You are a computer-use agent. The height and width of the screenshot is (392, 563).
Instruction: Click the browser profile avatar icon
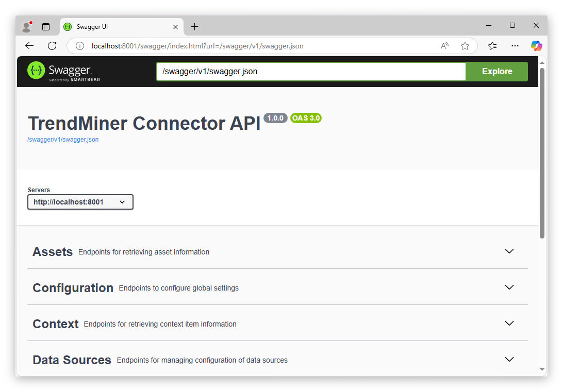click(x=26, y=26)
